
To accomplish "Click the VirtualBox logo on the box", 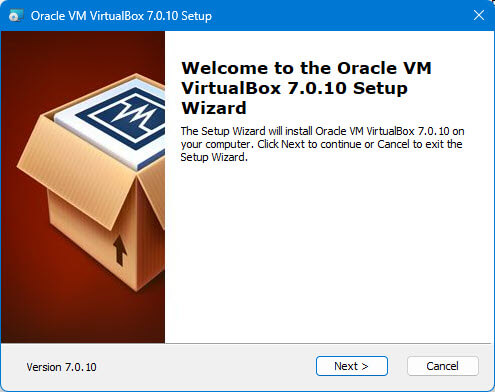I will (125, 115).
